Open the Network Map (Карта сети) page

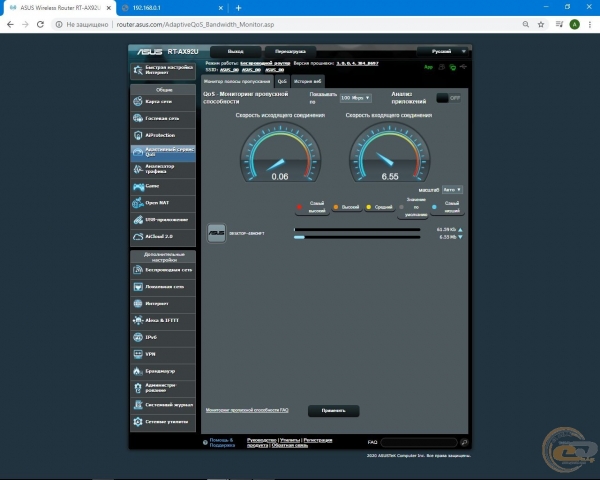point(163,102)
